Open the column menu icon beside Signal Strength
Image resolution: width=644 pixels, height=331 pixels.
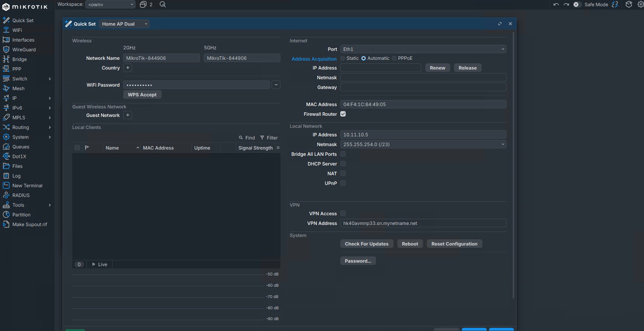278,148
